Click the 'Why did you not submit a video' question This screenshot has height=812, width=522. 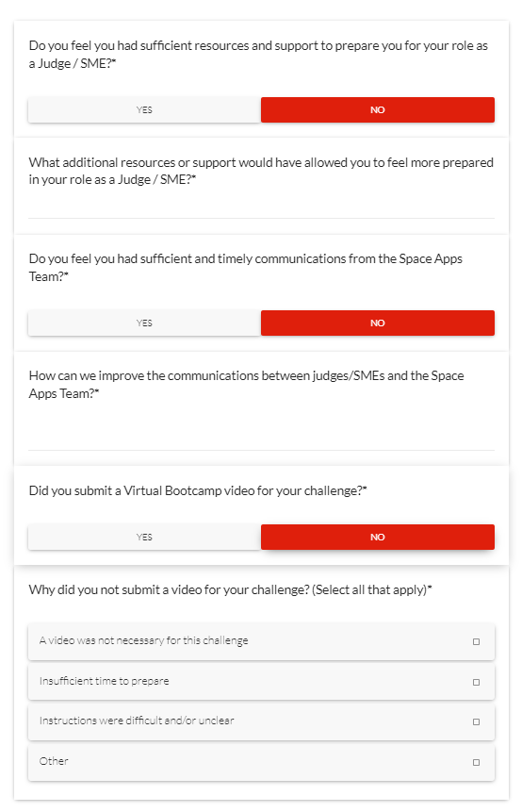tap(230, 589)
